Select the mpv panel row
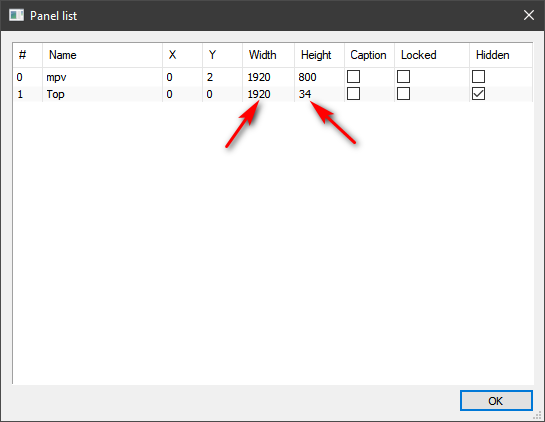The width and height of the screenshot is (545, 422). (x=272, y=77)
